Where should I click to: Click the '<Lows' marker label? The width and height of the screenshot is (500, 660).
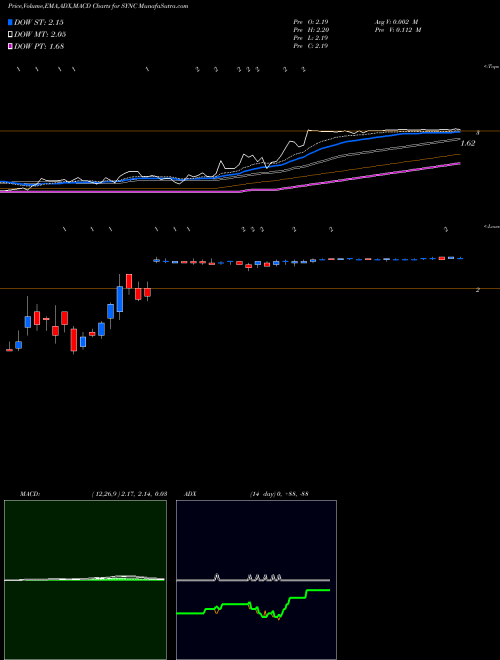point(492,226)
